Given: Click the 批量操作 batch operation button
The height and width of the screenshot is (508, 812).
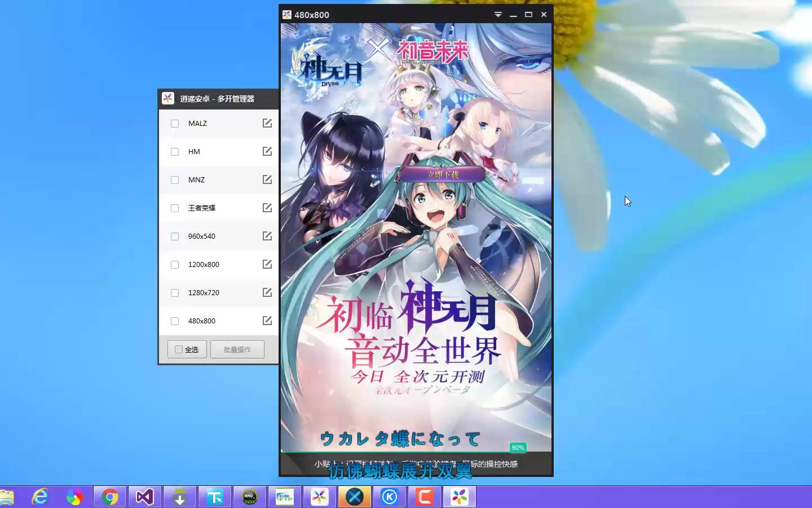Looking at the screenshot, I should tap(237, 349).
